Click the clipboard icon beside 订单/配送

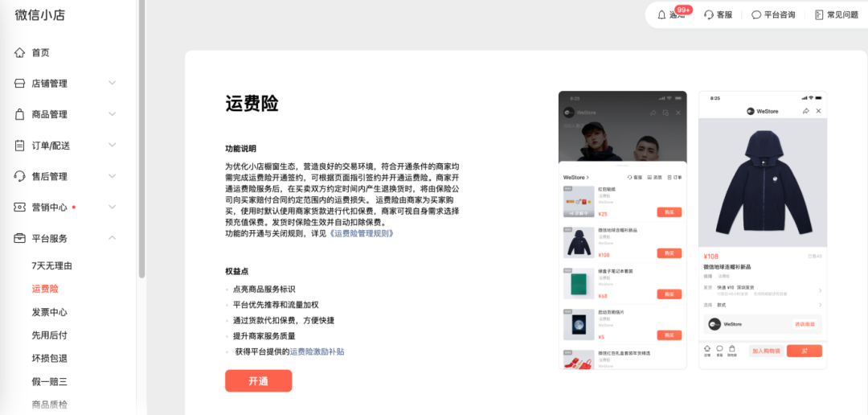[19, 146]
